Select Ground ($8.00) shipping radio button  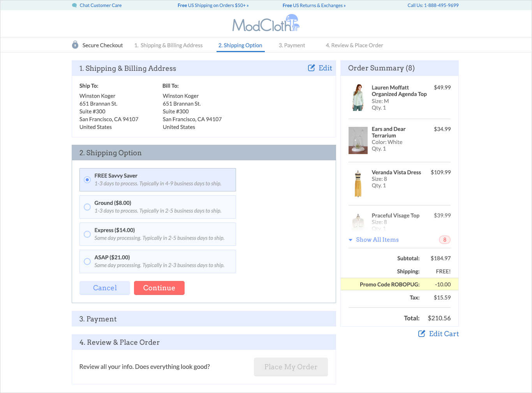[x=87, y=207]
